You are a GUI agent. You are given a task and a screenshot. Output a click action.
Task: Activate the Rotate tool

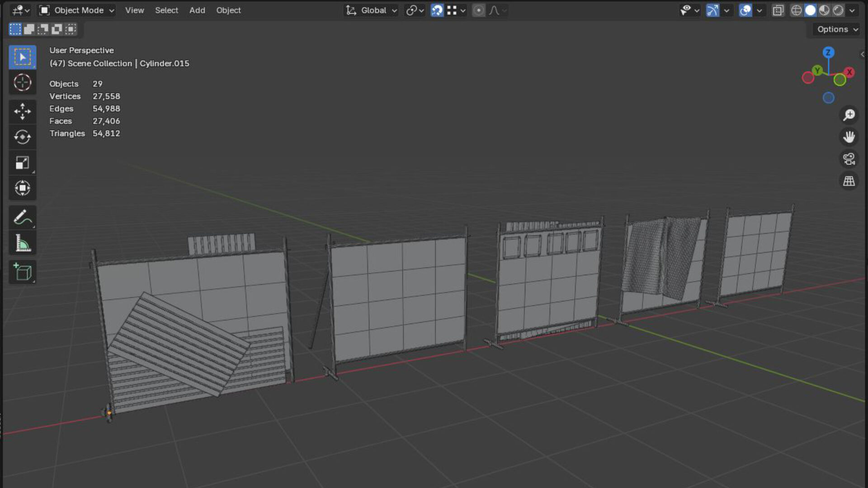(22, 137)
